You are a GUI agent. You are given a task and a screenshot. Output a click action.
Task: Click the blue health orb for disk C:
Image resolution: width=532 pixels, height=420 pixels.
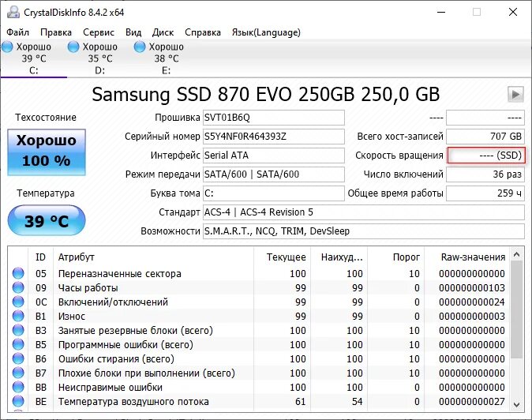[x=7, y=47]
